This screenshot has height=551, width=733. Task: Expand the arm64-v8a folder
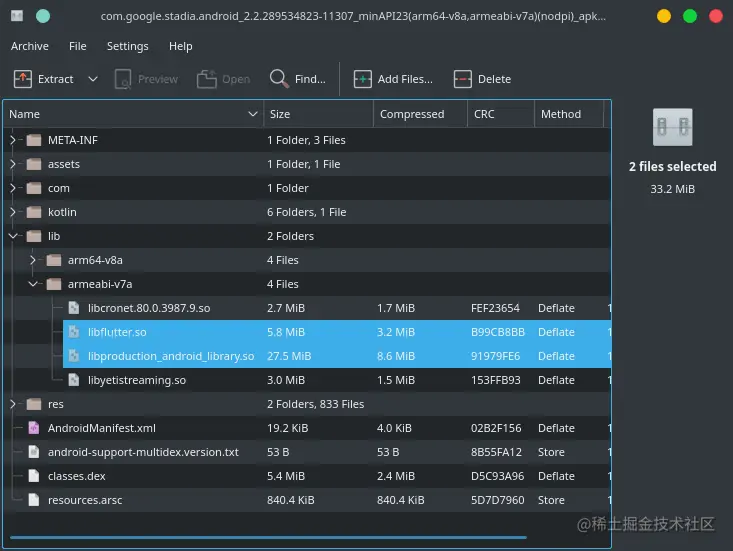tap(33, 260)
